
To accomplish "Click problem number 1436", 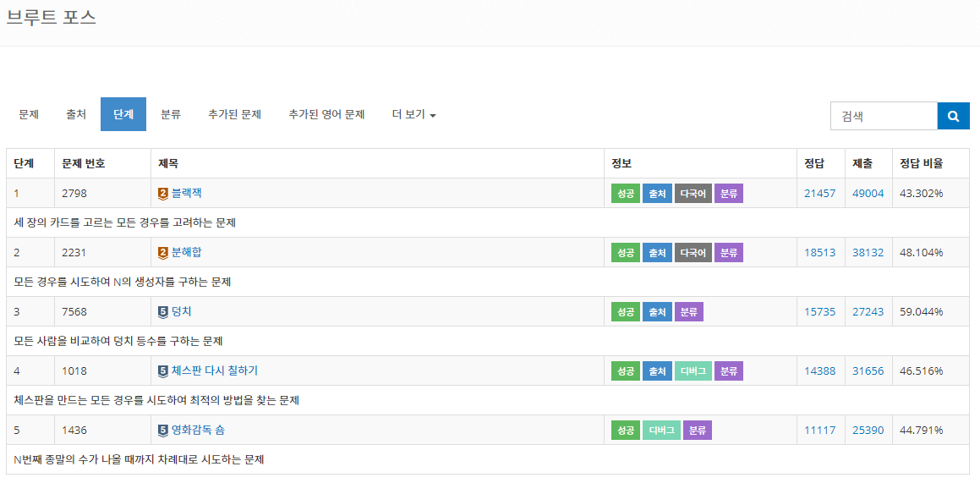I will [x=74, y=430].
